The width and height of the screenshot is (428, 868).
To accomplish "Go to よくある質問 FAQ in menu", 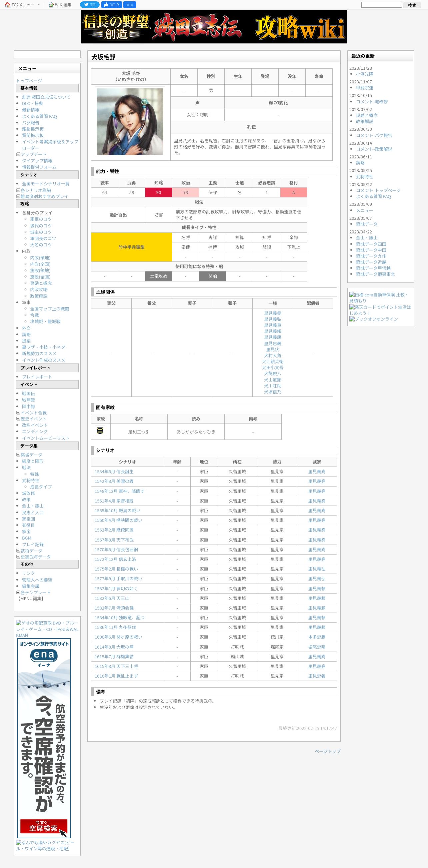I will (x=39, y=116).
